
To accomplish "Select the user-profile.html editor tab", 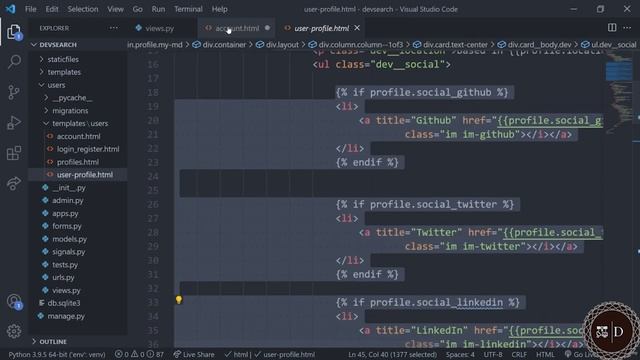I will (x=322, y=28).
